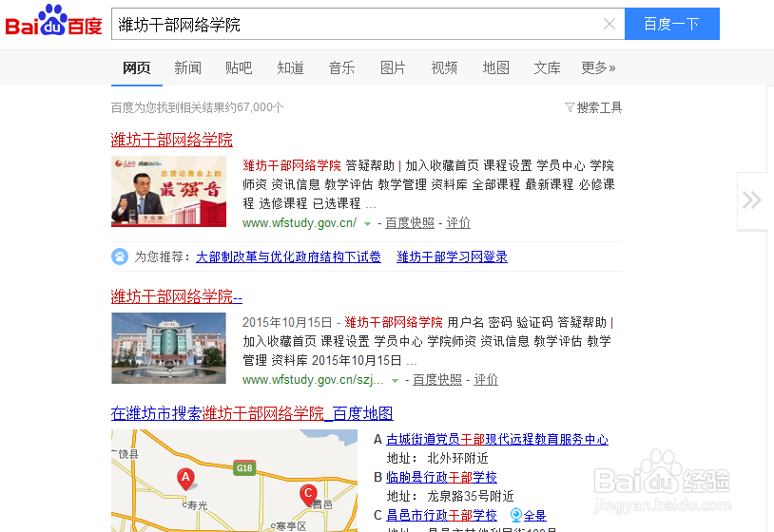This screenshot has width=774, height=532.
Task: Click 评价 on the second result
Action: coord(486,380)
